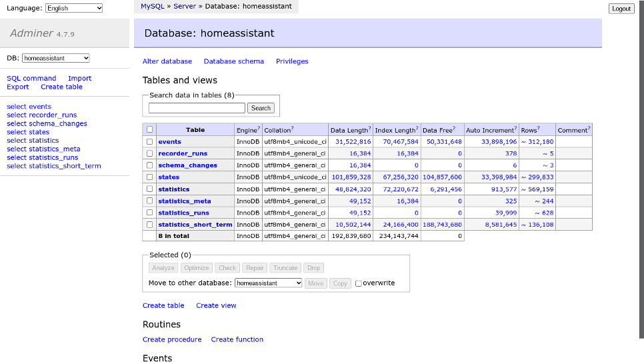
Task: Open the statistics_short_term table link
Action: tap(195, 225)
